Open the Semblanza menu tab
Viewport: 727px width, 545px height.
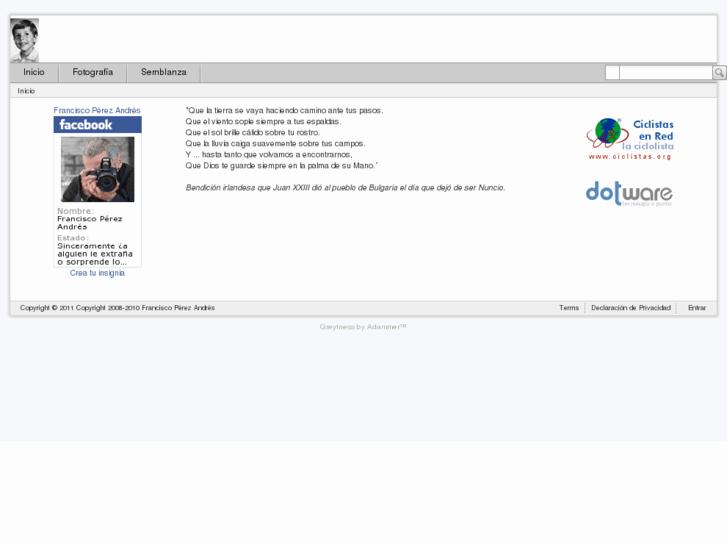164,72
